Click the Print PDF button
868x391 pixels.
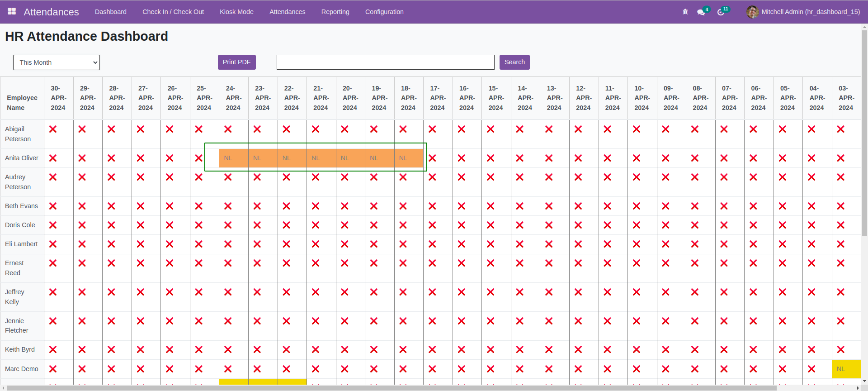(x=236, y=62)
